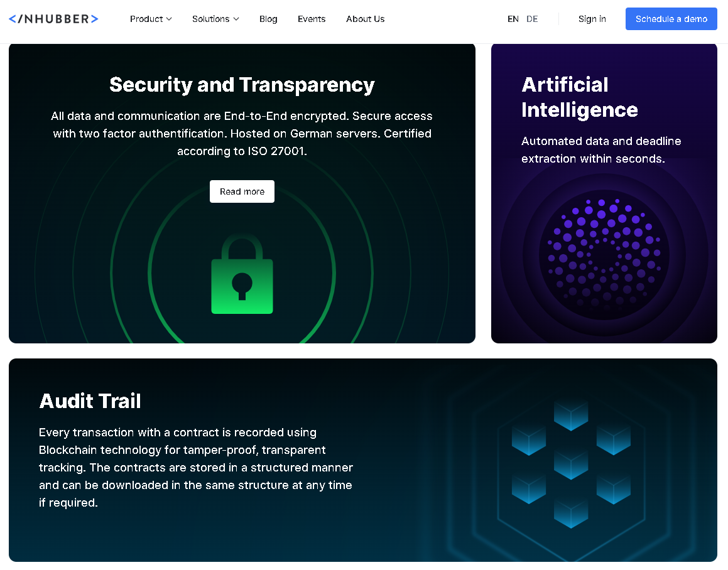Click the purple dotted sphere graphic
The width and height of the screenshot is (728, 570).
coord(604,254)
